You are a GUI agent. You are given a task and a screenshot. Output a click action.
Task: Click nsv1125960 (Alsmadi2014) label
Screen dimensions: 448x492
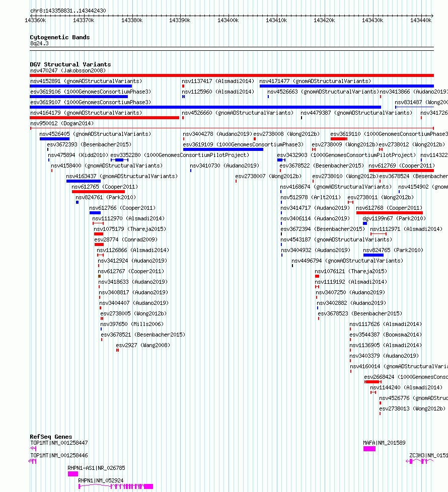pyautogui.click(x=218, y=92)
